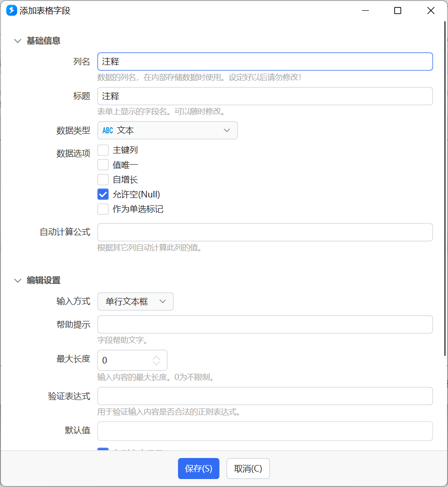Click the 默认值 input field
448x487 pixels.
[265, 431]
